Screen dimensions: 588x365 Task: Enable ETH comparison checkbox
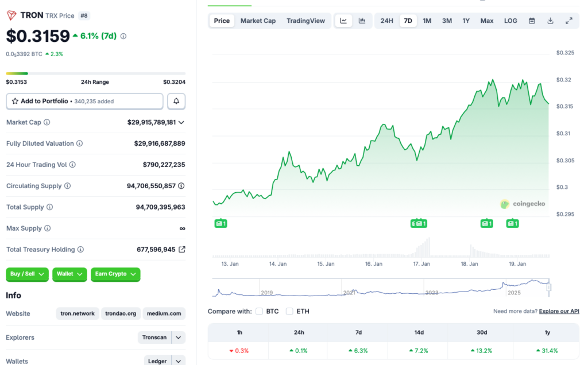[289, 311]
